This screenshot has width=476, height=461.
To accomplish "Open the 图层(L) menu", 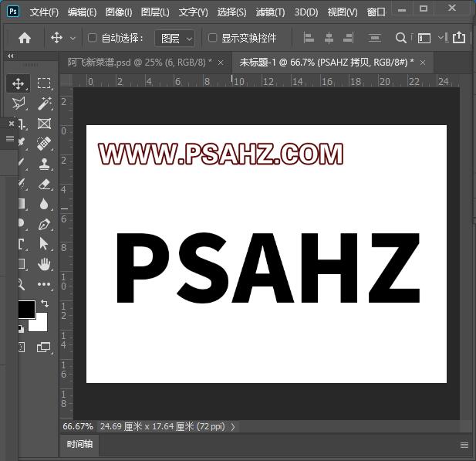I will click(x=155, y=12).
